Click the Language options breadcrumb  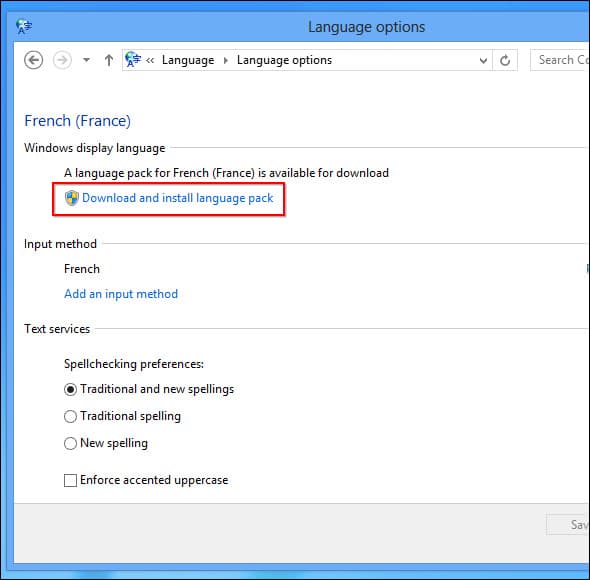click(x=284, y=60)
